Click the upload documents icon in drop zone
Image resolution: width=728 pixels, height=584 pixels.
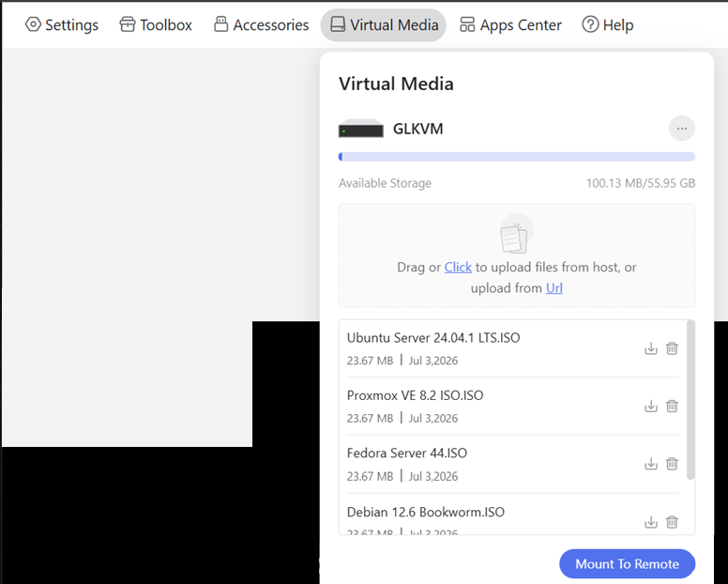point(516,234)
